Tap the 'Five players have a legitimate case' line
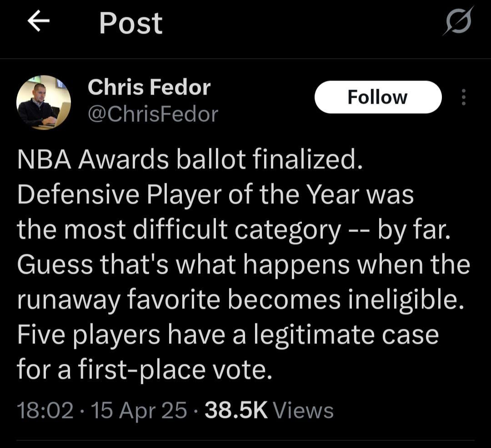Image resolution: width=491 pixels, height=448 pixels. [227, 335]
